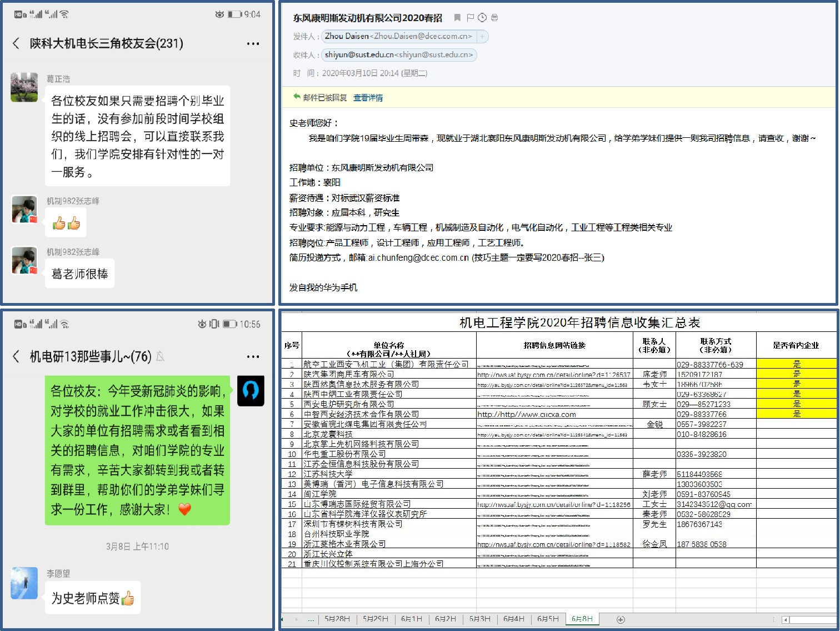Tap 葛正浩's profile avatar in the chat

click(x=24, y=87)
